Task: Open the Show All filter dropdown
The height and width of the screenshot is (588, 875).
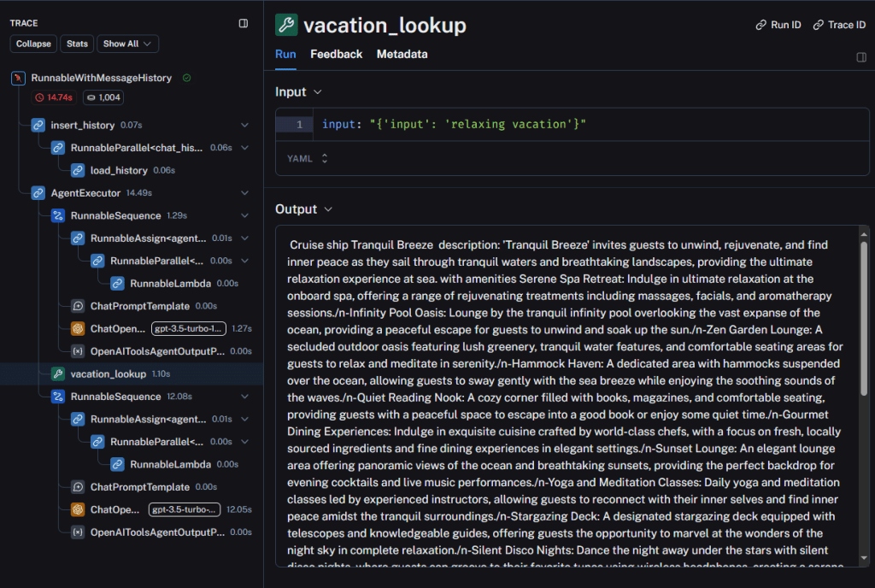Action: (127, 44)
